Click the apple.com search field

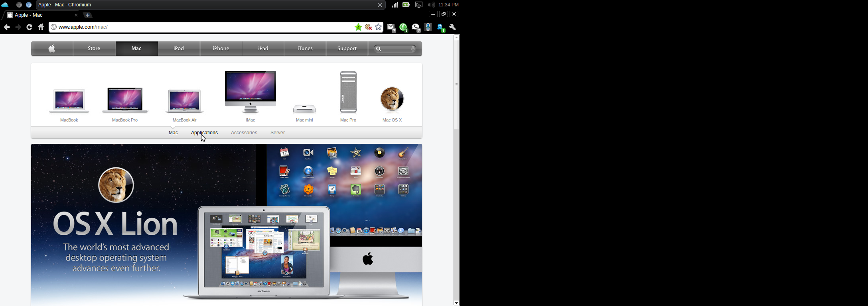point(395,49)
